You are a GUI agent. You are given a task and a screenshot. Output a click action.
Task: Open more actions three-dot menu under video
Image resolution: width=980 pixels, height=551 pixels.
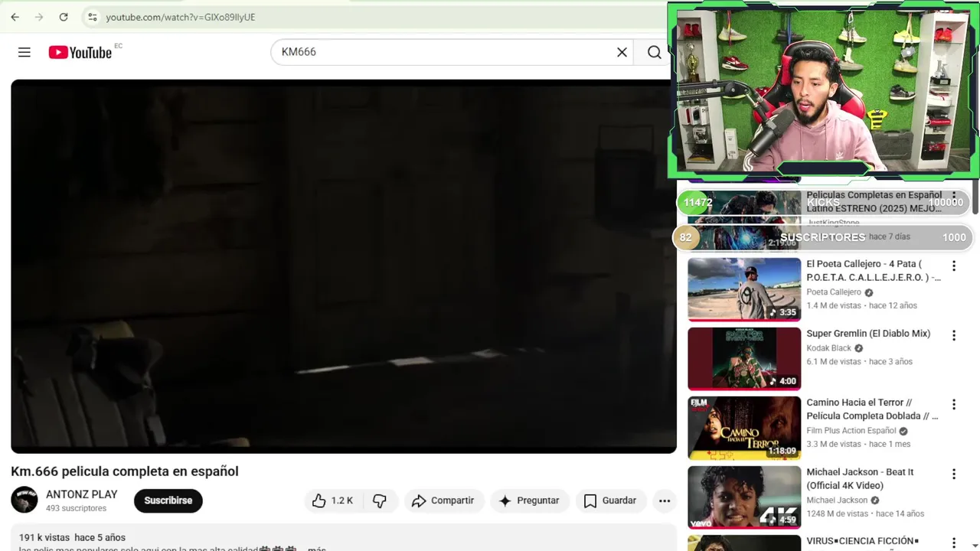[665, 500]
